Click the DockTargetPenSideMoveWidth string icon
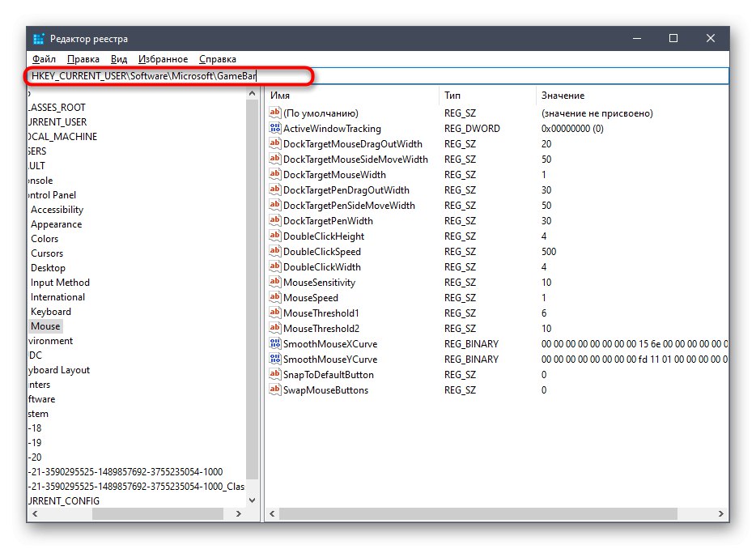756x549 pixels. [x=275, y=206]
